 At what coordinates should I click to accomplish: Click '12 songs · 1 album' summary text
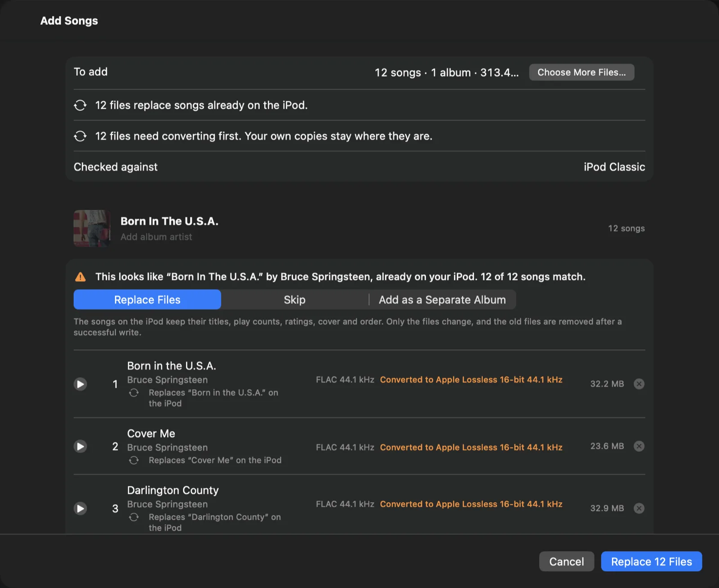[447, 73]
